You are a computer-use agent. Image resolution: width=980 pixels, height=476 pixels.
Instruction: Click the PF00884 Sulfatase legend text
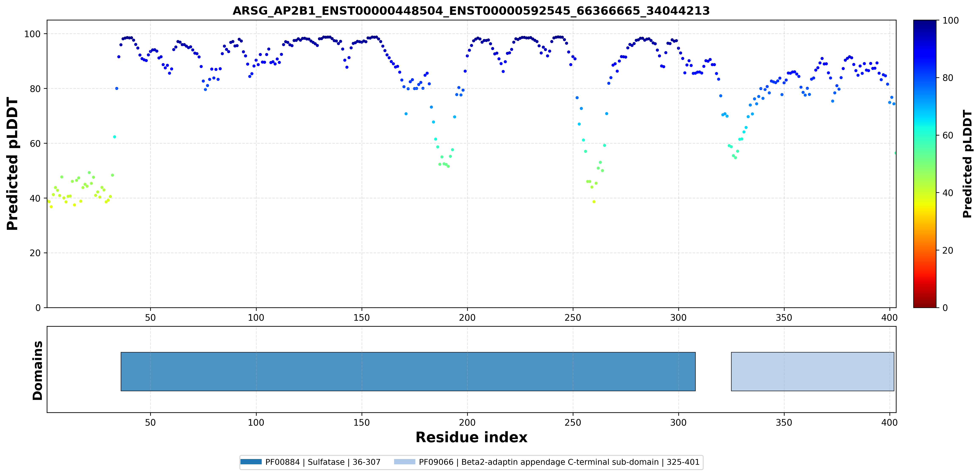coord(323,462)
